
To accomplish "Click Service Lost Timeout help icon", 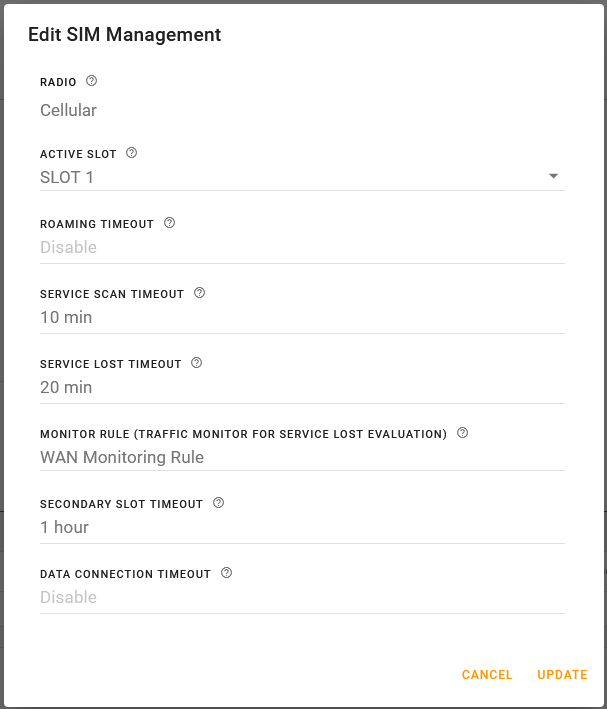I will [x=196, y=363].
